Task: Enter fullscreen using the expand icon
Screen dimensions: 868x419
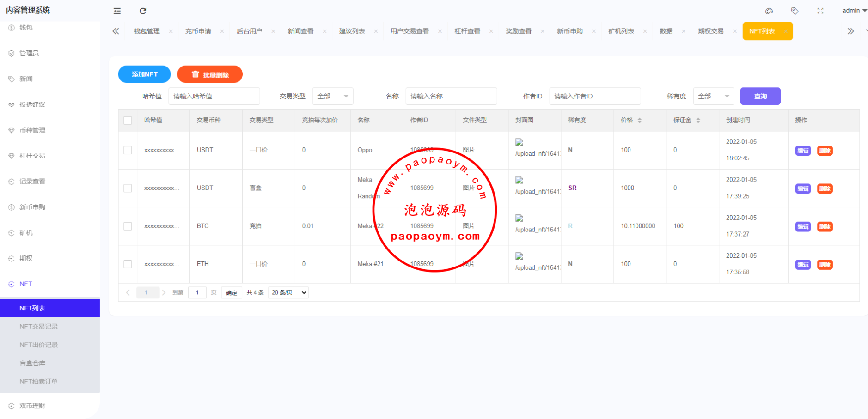Action: coord(820,11)
